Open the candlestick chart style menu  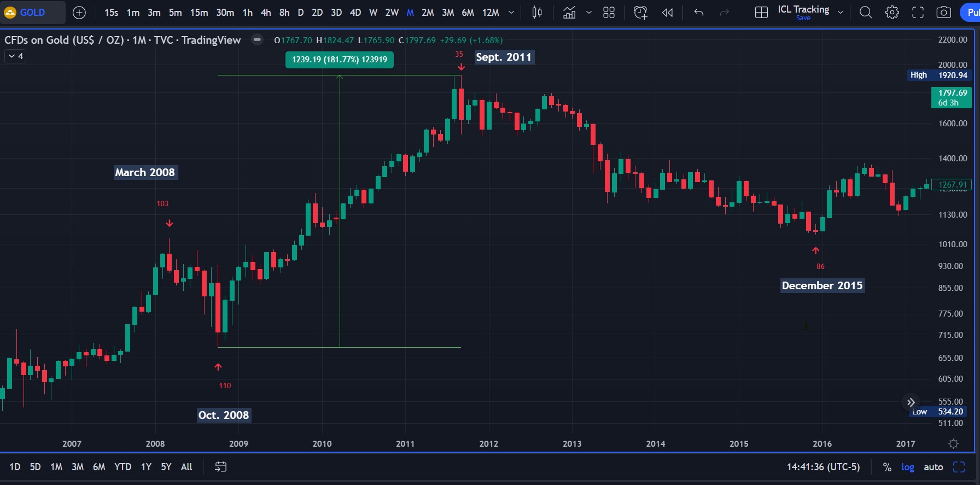coord(537,13)
